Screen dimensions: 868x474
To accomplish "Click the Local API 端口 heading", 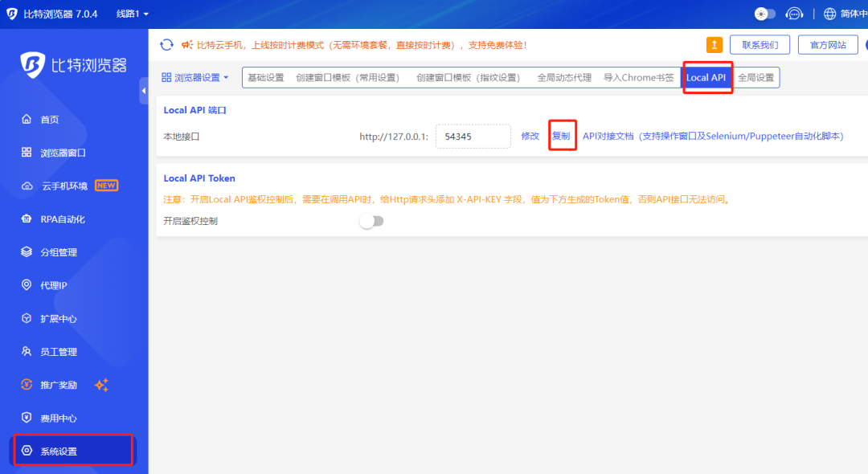I will pyautogui.click(x=194, y=110).
